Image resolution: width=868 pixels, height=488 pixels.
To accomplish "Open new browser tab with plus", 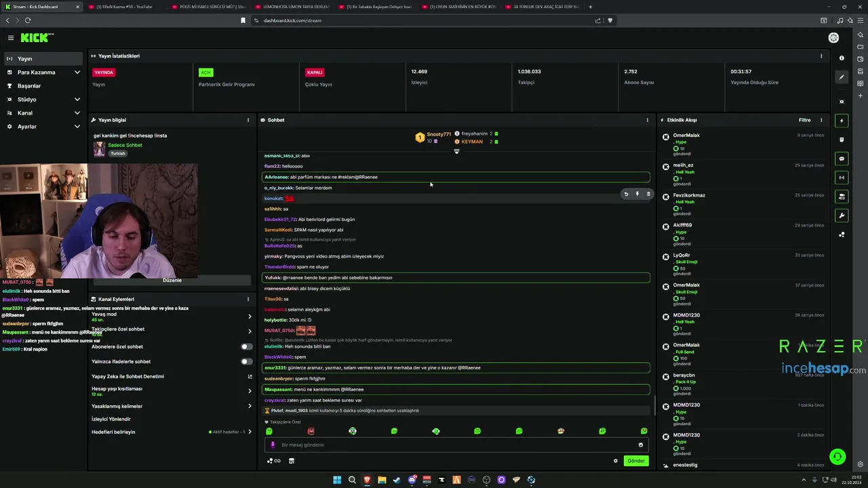I will click(590, 7).
